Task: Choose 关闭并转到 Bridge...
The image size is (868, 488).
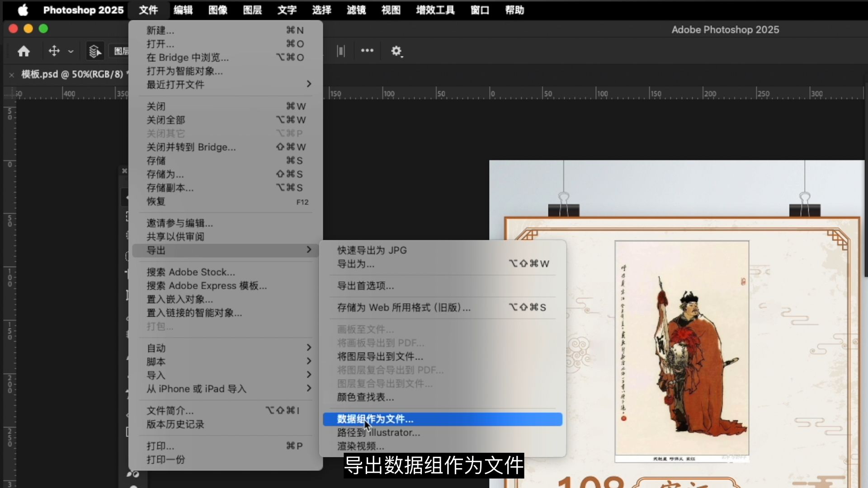Action: 226,147
